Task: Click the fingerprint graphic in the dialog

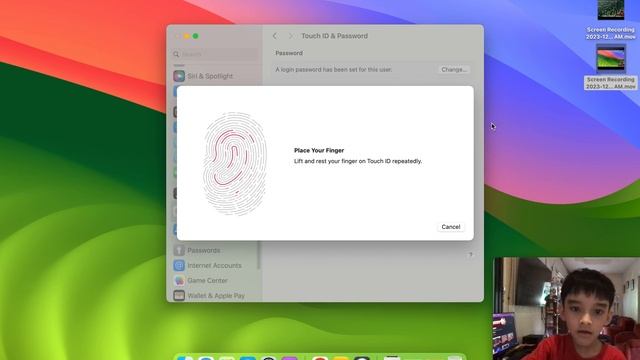Action: pos(235,164)
